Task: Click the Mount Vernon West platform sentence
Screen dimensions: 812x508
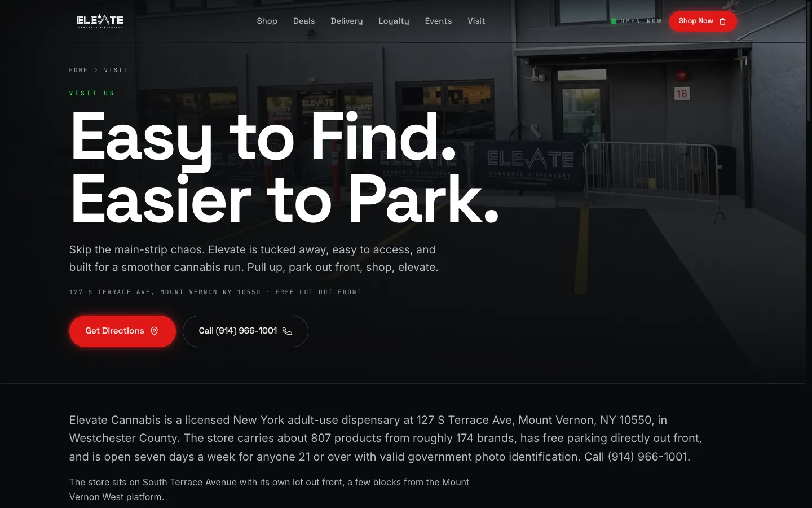Action: [269, 489]
